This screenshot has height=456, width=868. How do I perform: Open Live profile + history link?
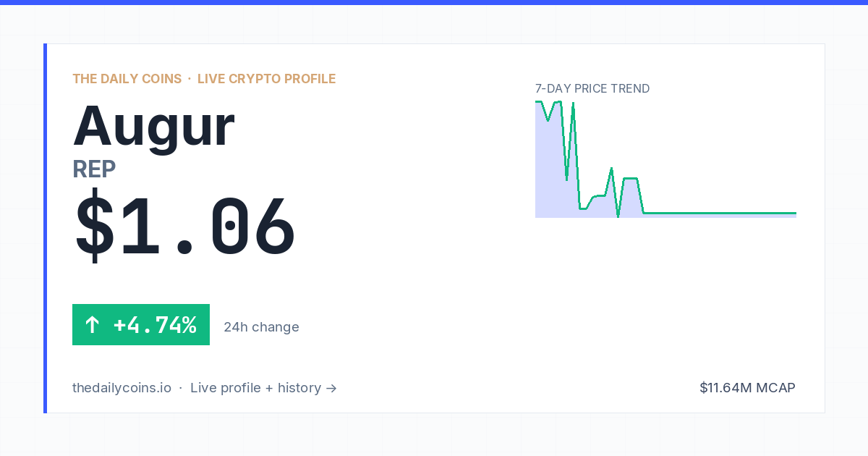[263, 388]
